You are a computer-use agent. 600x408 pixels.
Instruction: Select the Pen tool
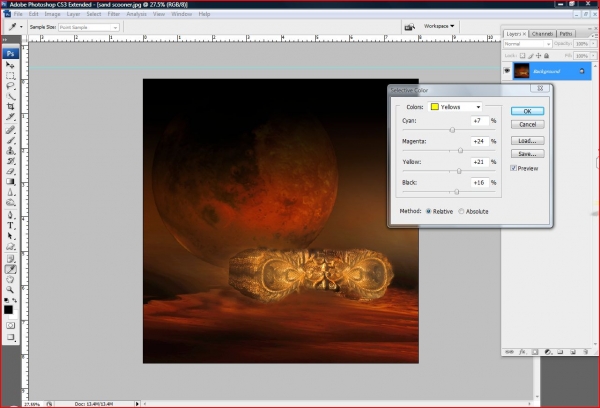pyautogui.click(x=10, y=215)
